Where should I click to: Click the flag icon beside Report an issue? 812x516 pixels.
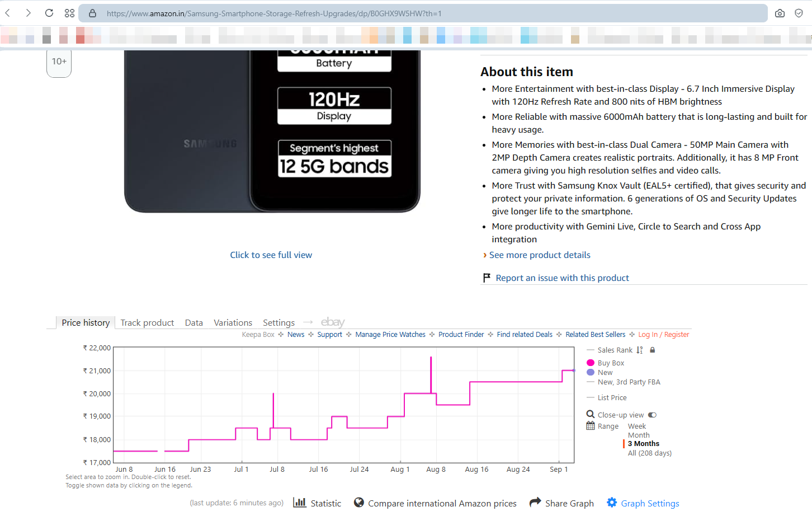coord(487,278)
